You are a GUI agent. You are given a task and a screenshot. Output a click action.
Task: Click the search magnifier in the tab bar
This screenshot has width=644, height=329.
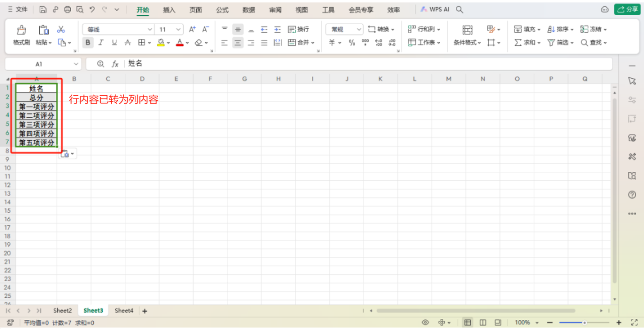(459, 10)
